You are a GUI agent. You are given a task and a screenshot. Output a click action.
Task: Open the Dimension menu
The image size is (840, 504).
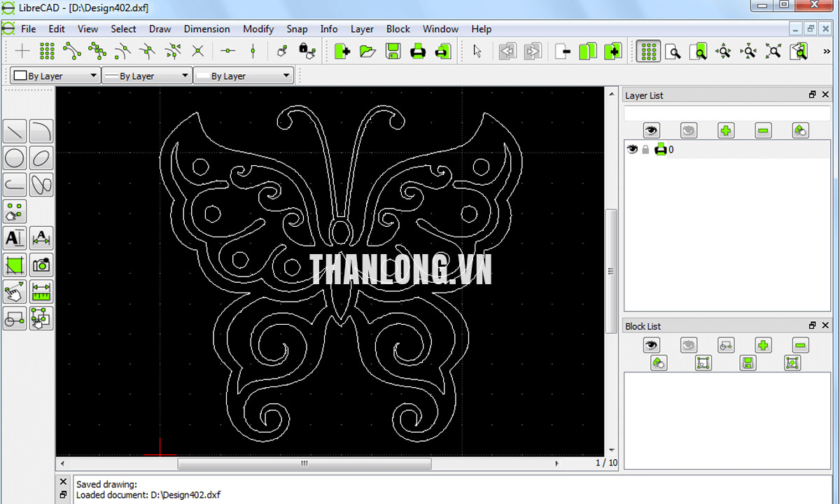[x=206, y=29]
